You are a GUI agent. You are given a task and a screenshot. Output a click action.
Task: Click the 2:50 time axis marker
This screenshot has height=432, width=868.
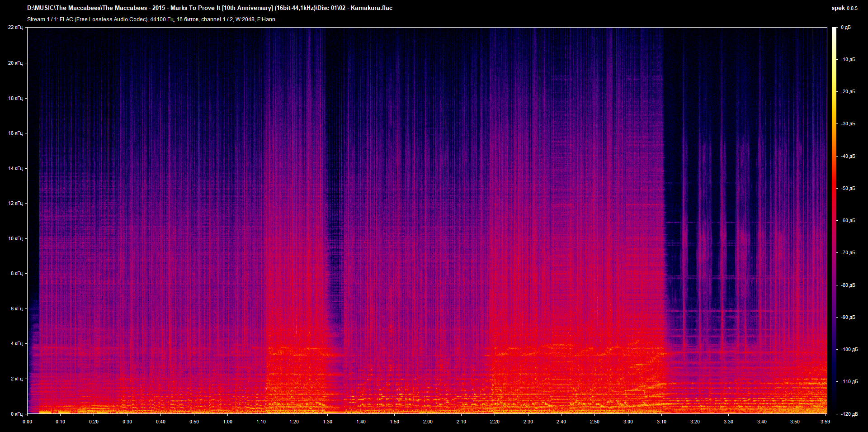click(594, 422)
